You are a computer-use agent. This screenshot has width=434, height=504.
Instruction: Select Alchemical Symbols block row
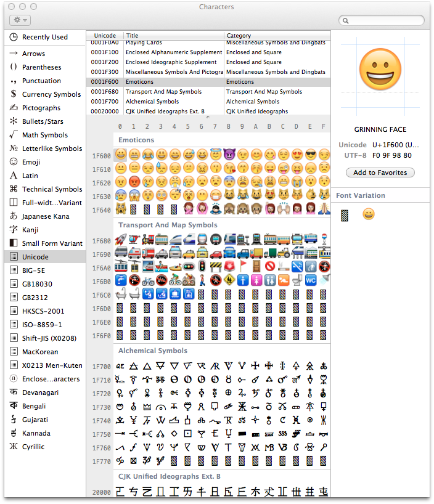[208, 102]
